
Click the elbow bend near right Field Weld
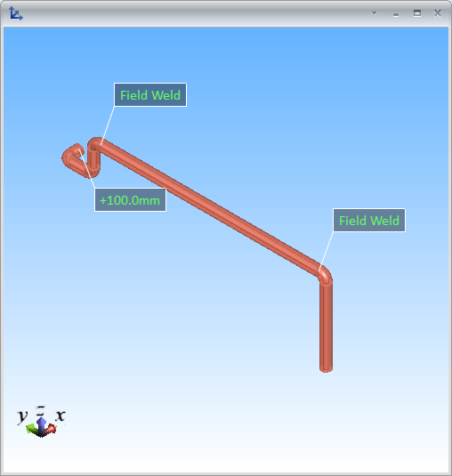[326, 275]
